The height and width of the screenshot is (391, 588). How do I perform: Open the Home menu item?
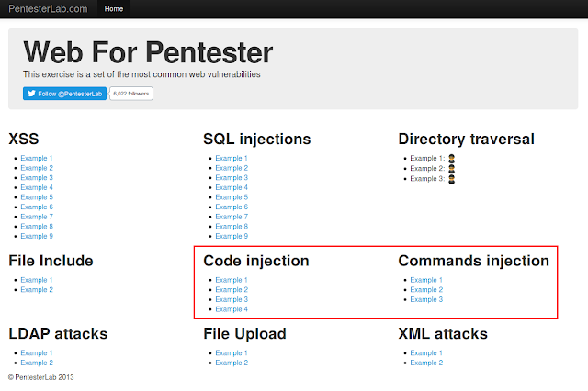coord(114,8)
